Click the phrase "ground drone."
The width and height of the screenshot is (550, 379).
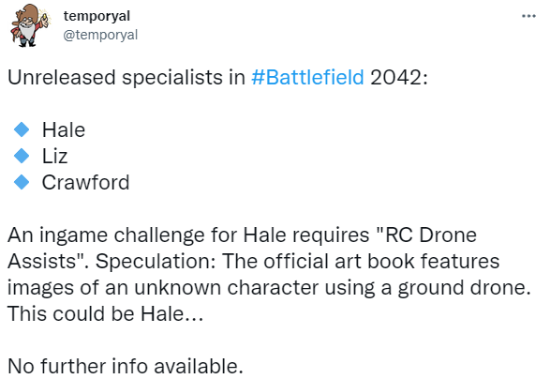coord(464,288)
